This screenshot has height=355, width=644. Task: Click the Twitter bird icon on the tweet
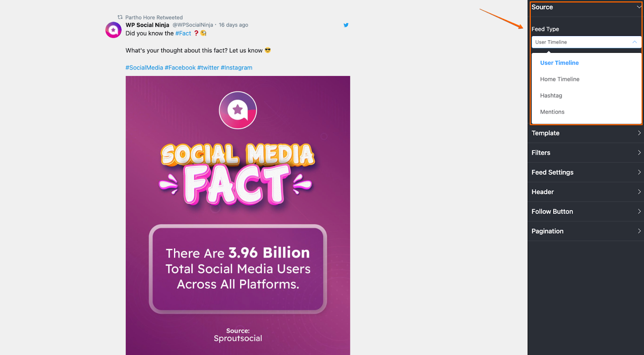[346, 25]
